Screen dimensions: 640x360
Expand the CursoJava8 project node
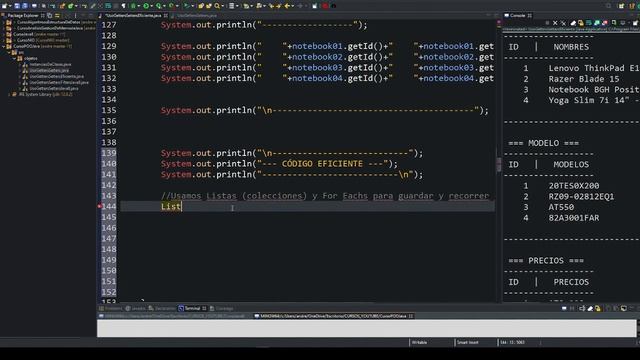[4, 34]
